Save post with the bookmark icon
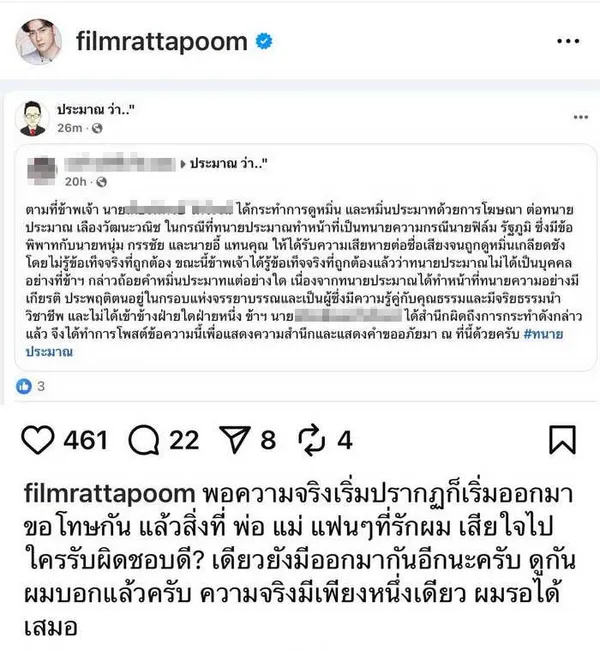Image resolution: width=600 pixels, height=651 pixels. tap(563, 440)
